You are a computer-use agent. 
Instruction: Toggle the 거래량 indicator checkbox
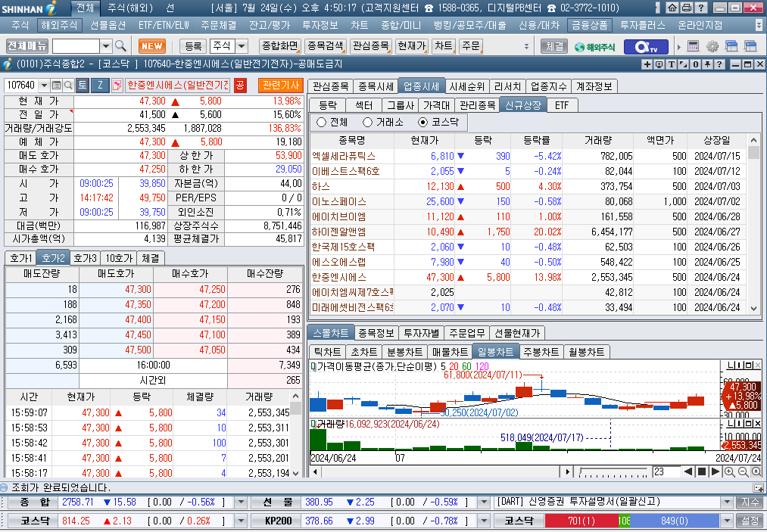(313, 424)
